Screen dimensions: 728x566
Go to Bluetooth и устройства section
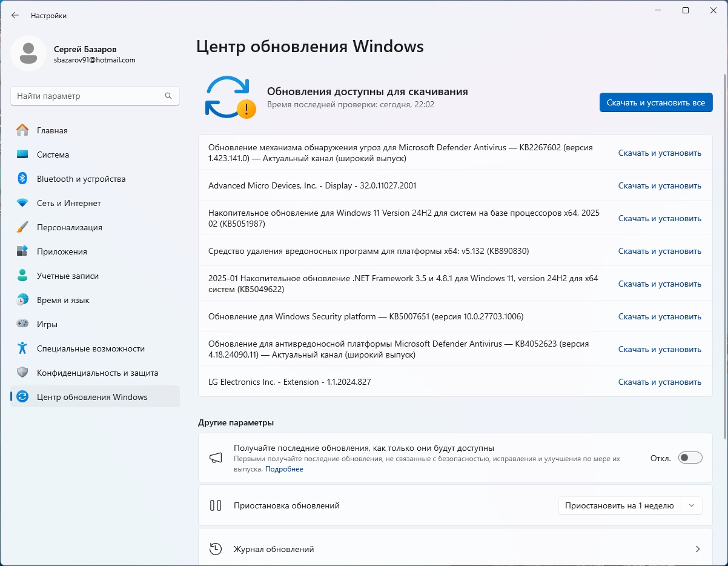(x=95, y=179)
